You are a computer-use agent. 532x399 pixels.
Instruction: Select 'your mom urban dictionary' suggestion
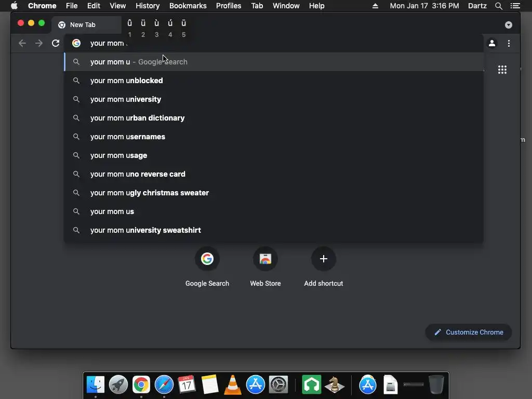click(x=274, y=118)
